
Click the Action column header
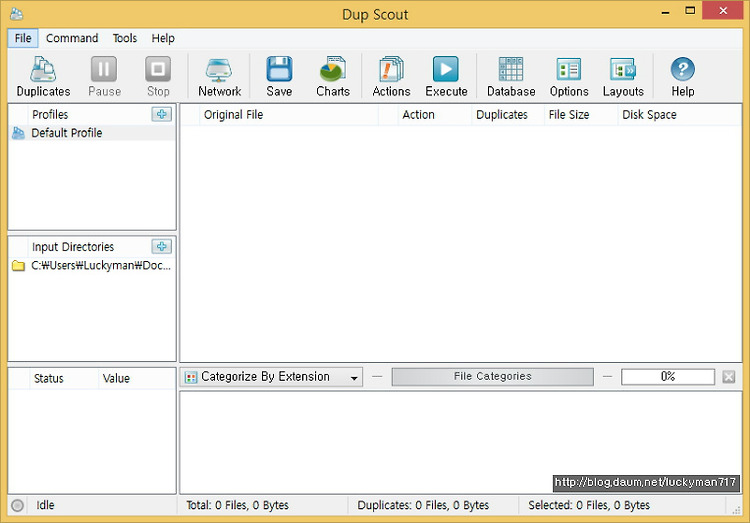pyautogui.click(x=434, y=115)
